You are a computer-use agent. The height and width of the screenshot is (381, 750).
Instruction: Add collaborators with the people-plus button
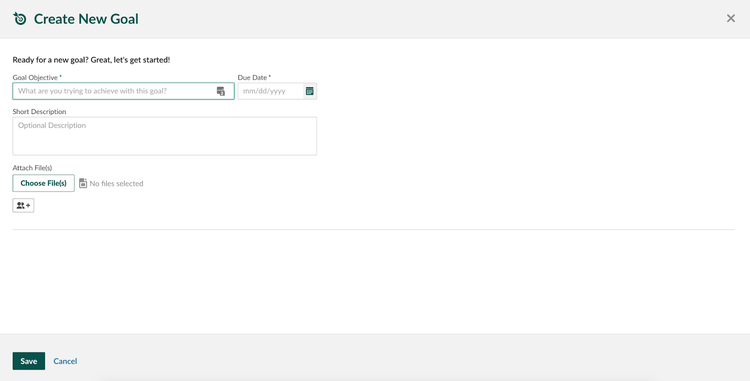point(23,206)
